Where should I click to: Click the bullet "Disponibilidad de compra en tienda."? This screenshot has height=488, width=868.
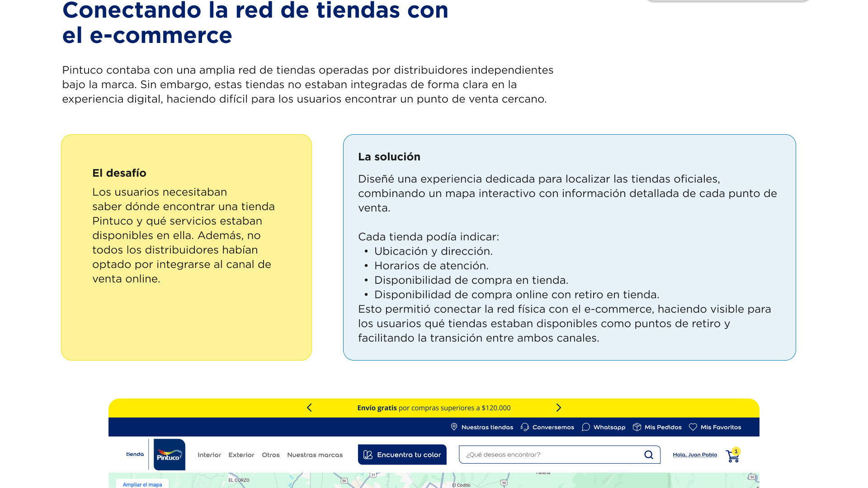[x=471, y=280]
